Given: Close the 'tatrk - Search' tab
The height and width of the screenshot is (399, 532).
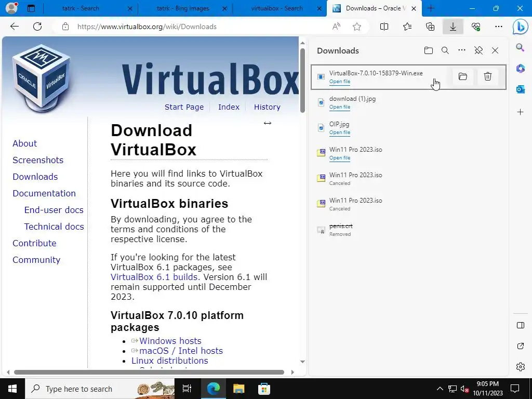Looking at the screenshot, I should (130, 8).
